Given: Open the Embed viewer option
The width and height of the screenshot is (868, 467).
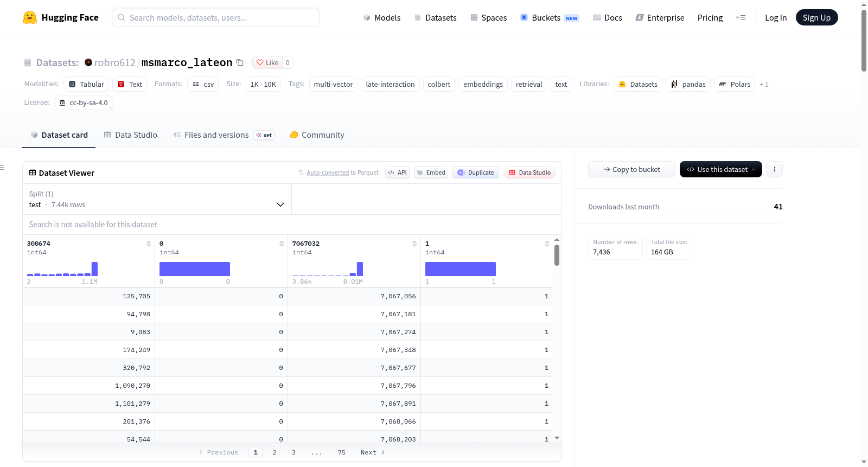Looking at the screenshot, I should [431, 172].
